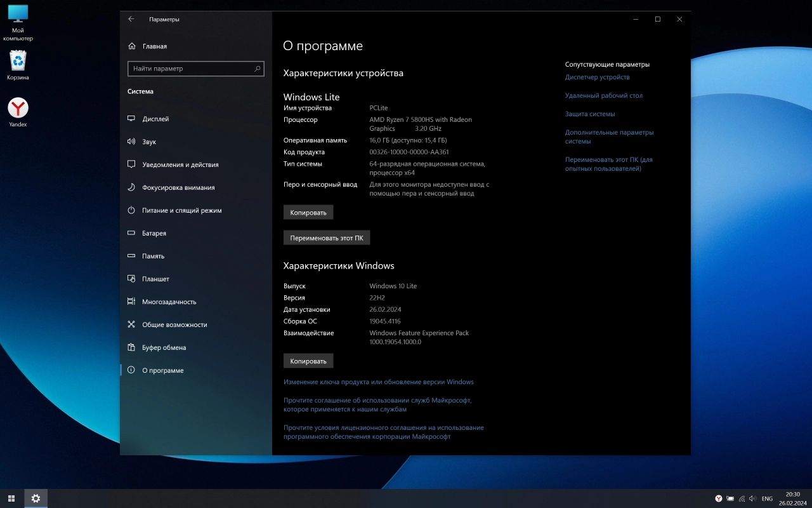The image size is (812, 508).
Task: Click the Yandex icon in system tray
Action: click(x=719, y=498)
